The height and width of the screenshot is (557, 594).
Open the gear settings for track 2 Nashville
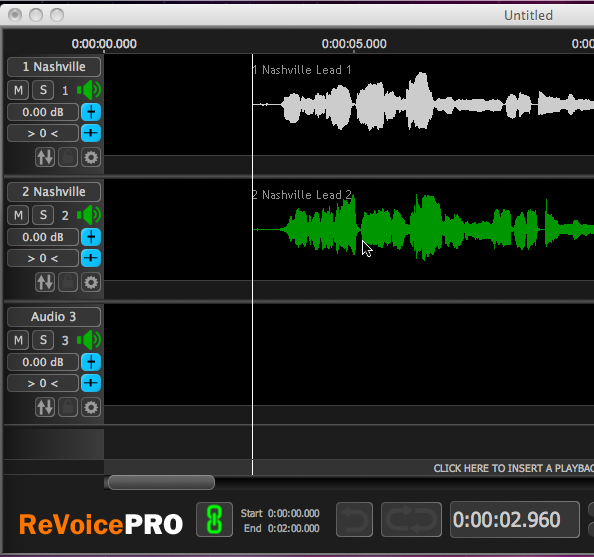pyautogui.click(x=91, y=282)
